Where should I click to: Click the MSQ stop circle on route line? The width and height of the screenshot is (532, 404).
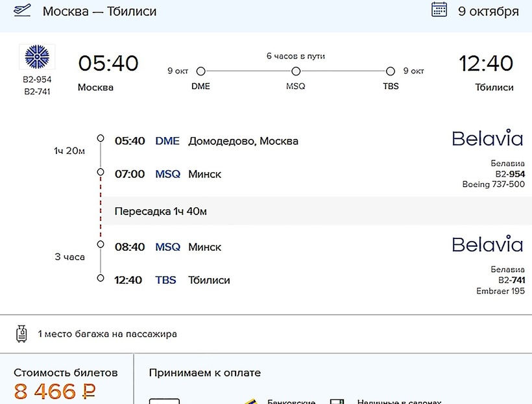point(296,71)
